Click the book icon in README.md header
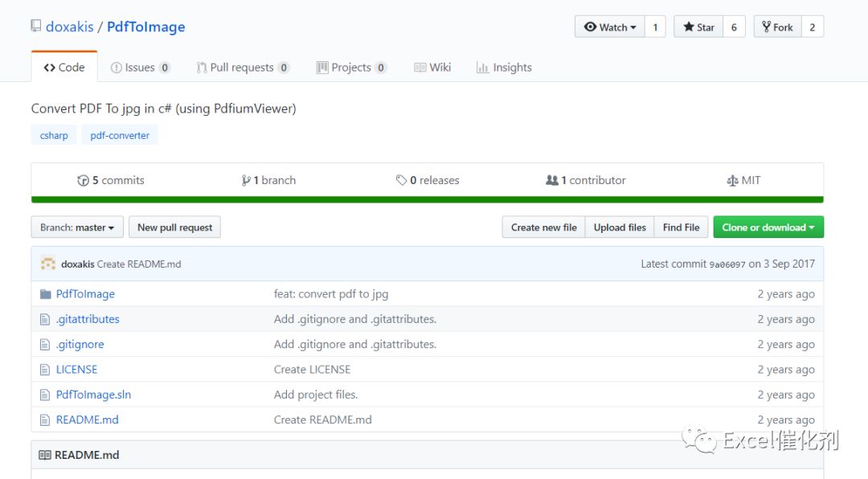This screenshot has width=868, height=479. 45,455
